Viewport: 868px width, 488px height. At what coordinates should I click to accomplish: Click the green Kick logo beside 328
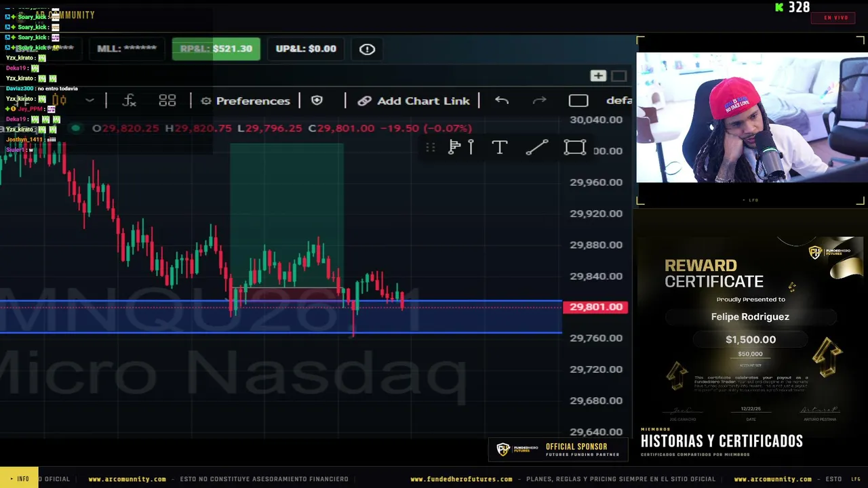(x=780, y=7)
